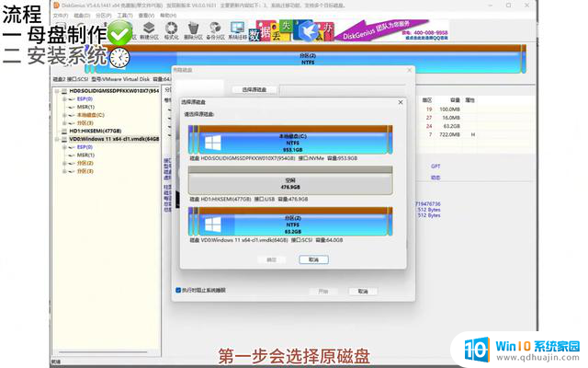Click the GPT value in the disk info
Image resolution: width=588 pixels, height=368 pixels.
tap(435, 166)
